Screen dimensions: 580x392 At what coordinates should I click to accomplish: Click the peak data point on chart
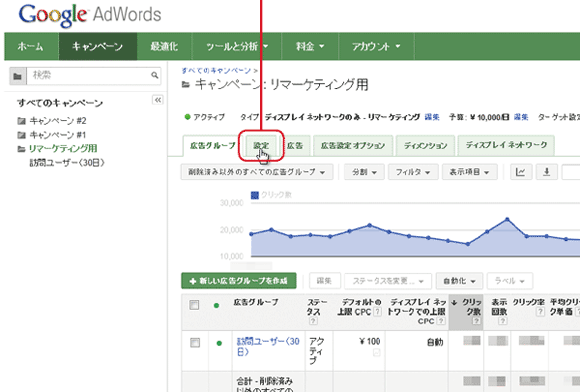click(x=507, y=220)
